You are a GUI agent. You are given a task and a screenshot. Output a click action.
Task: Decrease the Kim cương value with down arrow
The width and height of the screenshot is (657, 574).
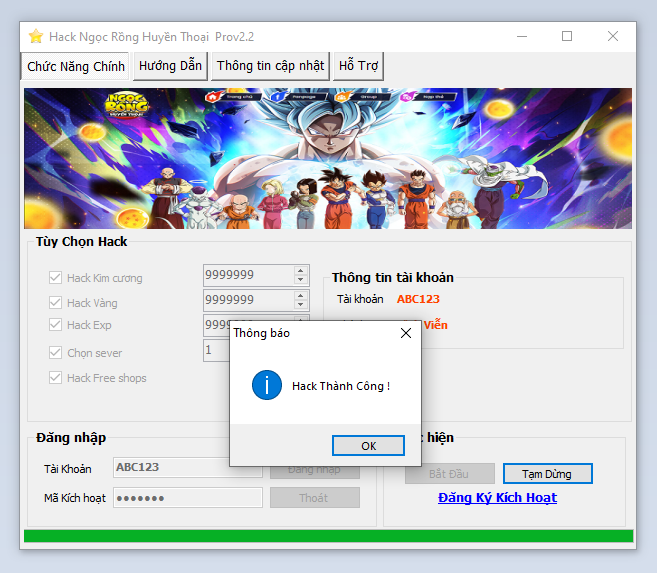300,280
